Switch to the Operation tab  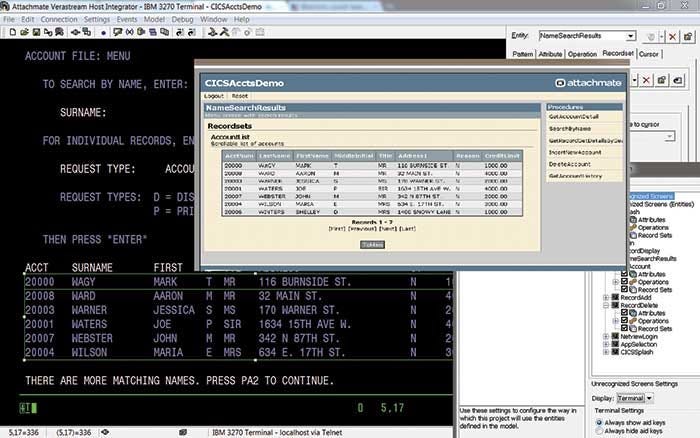click(582, 54)
